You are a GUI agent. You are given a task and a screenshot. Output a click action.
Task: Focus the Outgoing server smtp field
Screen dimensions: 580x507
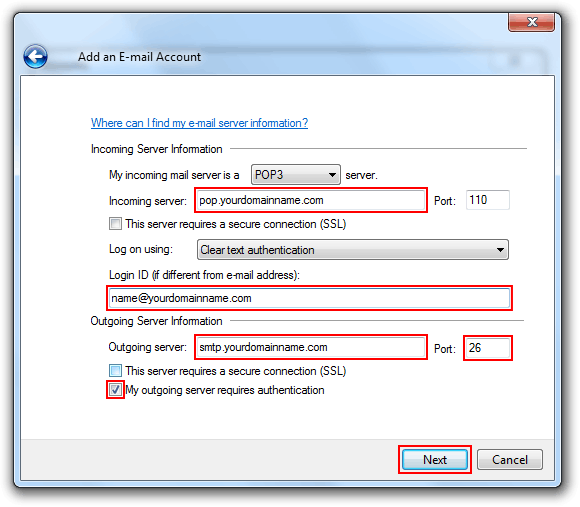coord(311,347)
